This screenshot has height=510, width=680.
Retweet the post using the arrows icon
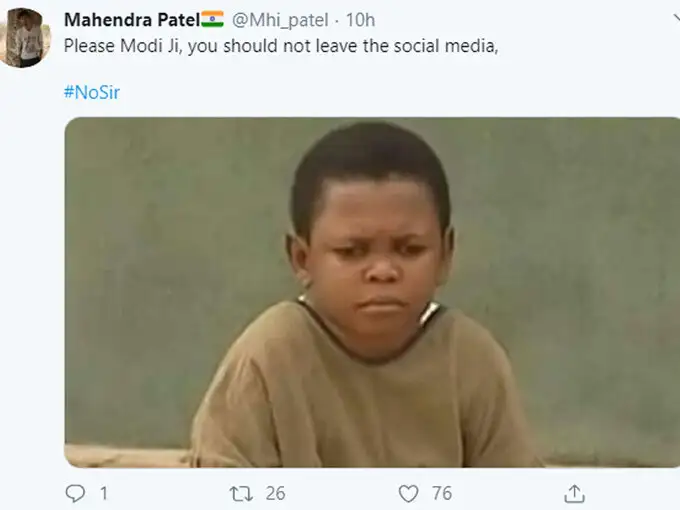click(x=242, y=493)
